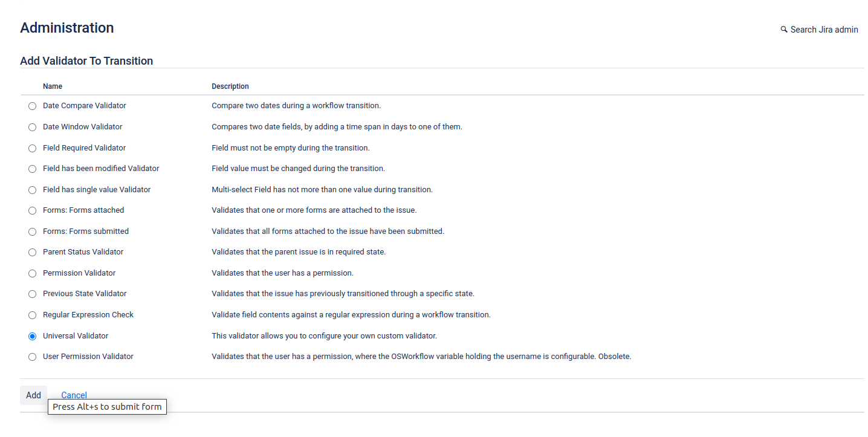Viewport: 868px width, 437px height.
Task: Pick the Permission Validator option
Action: (x=32, y=273)
